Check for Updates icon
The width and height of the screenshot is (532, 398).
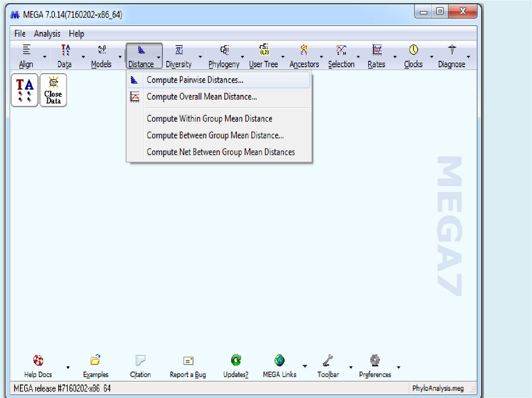tap(236, 360)
